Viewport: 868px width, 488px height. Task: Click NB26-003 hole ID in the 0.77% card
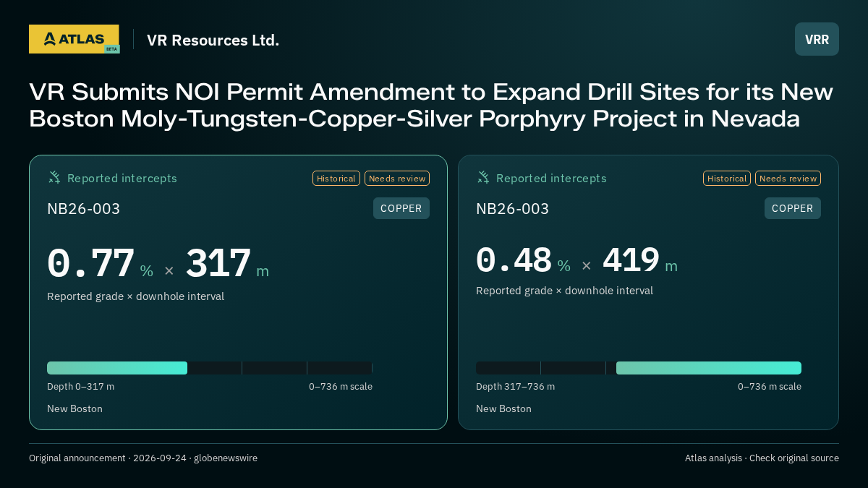click(83, 209)
